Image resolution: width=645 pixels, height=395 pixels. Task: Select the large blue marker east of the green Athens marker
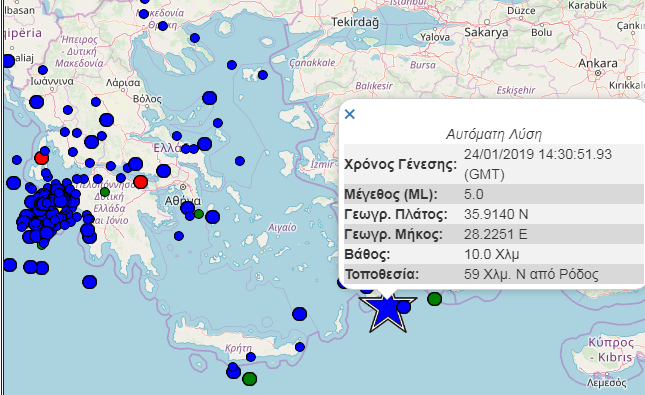213,217
